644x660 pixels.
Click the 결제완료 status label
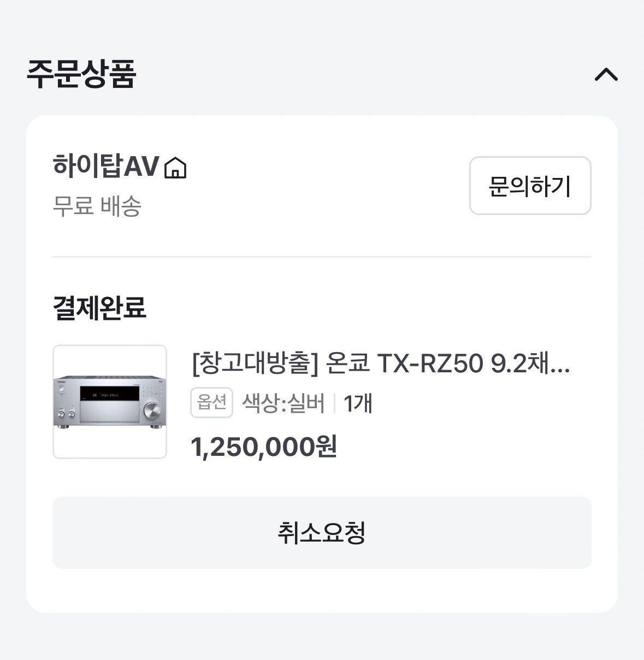pos(99,307)
